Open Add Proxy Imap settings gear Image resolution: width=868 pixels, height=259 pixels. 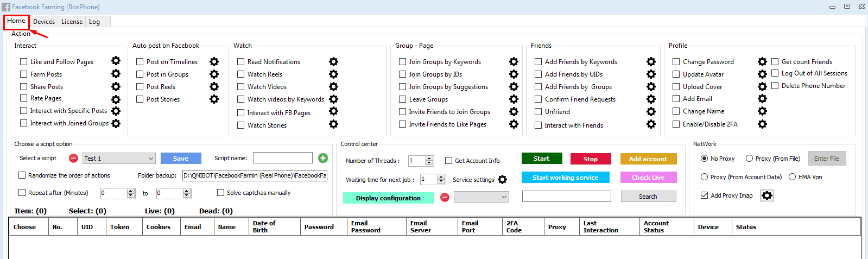[x=766, y=195]
